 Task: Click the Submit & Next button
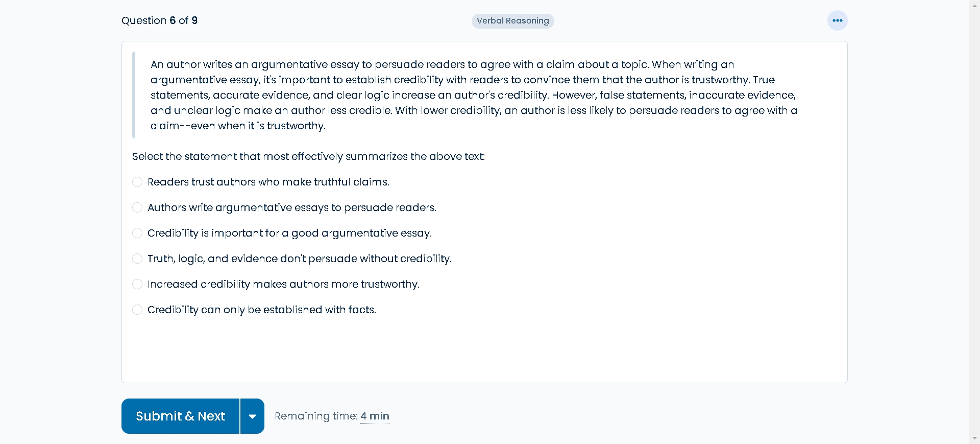(x=180, y=416)
